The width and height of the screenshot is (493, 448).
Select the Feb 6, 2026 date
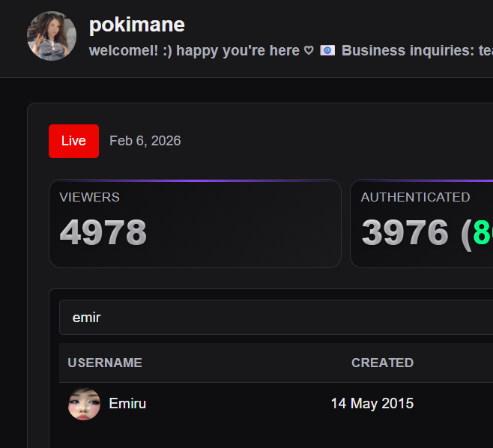pyautogui.click(x=145, y=141)
